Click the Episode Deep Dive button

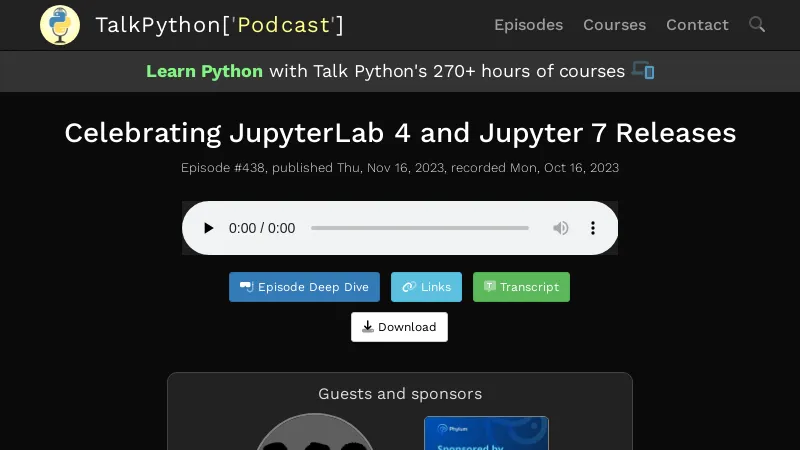pos(304,287)
